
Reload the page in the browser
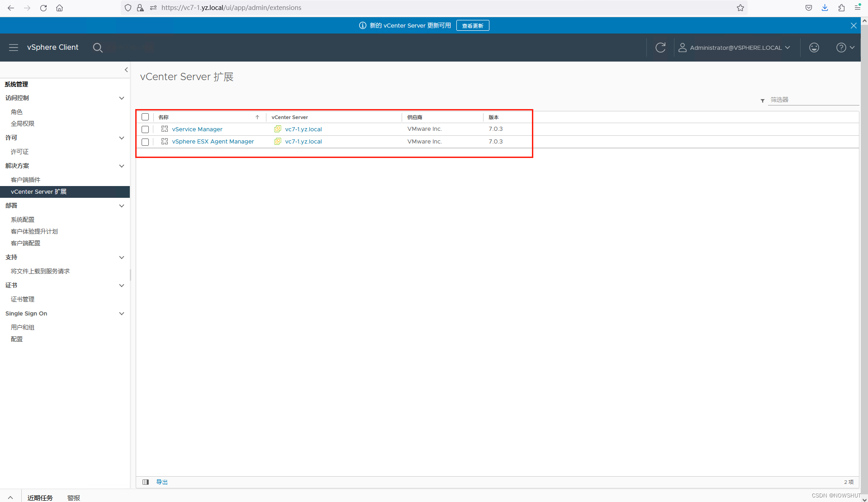[43, 8]
